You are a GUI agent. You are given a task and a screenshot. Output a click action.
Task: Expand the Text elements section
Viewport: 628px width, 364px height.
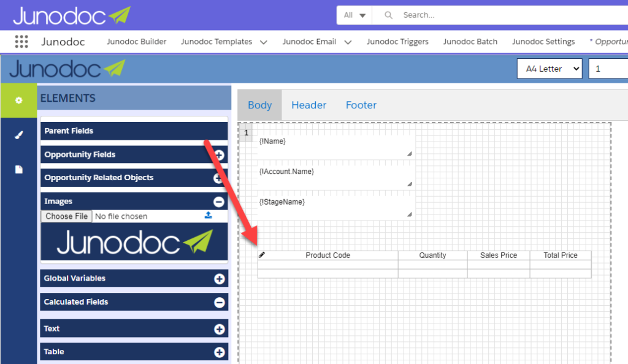click(219, 329)
